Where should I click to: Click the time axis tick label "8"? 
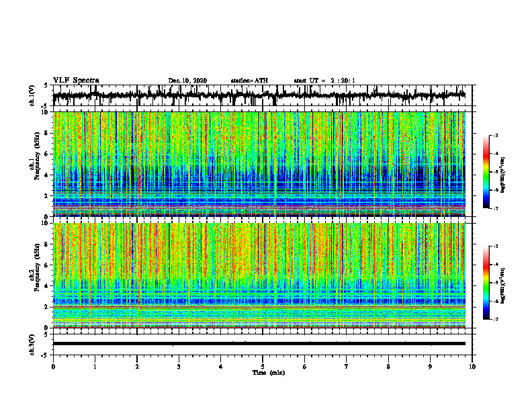pyautogui.click(x=388, y=367)
